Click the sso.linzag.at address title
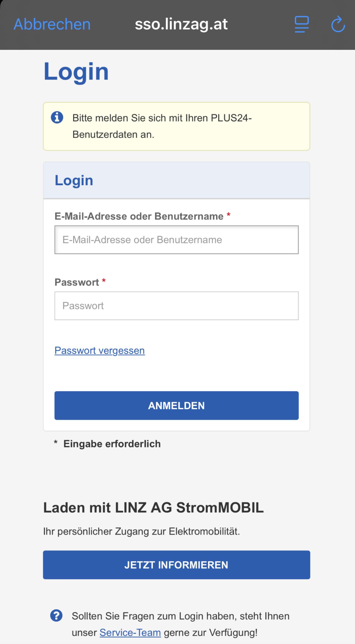 pyautogui.click(x=181, y=24)
